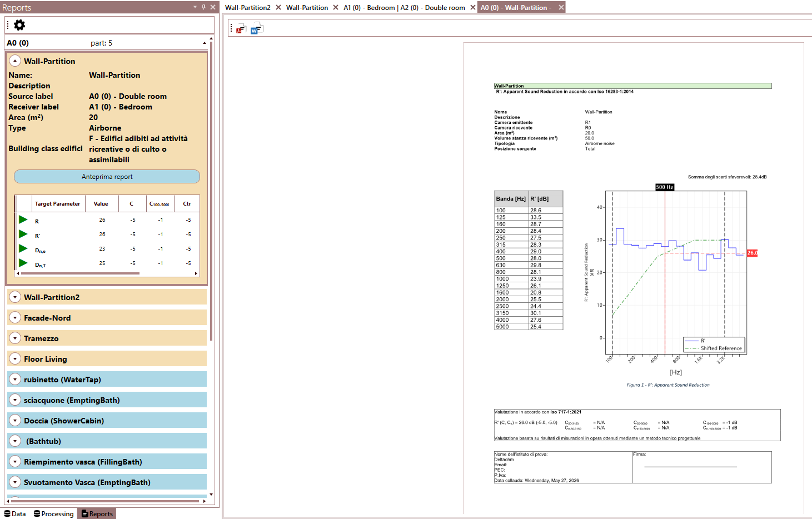Export the report to PDF

[x=241, y=28]
